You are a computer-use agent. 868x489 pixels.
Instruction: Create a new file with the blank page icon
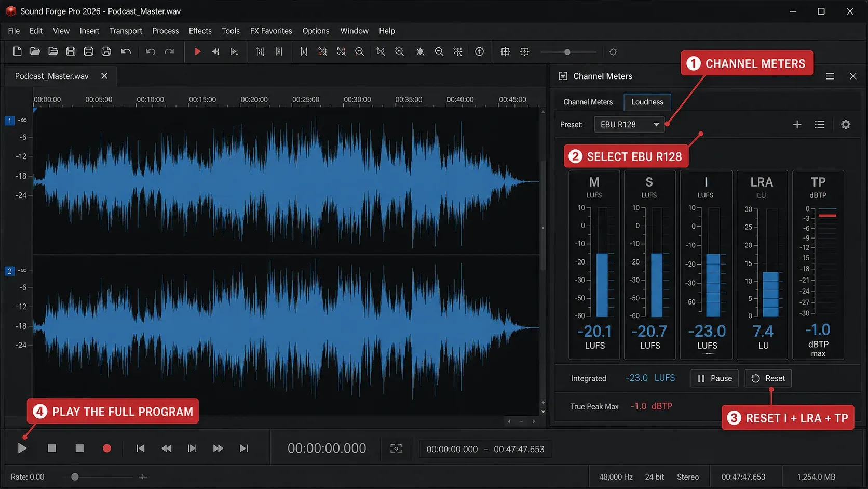click(x=17, y=51)
